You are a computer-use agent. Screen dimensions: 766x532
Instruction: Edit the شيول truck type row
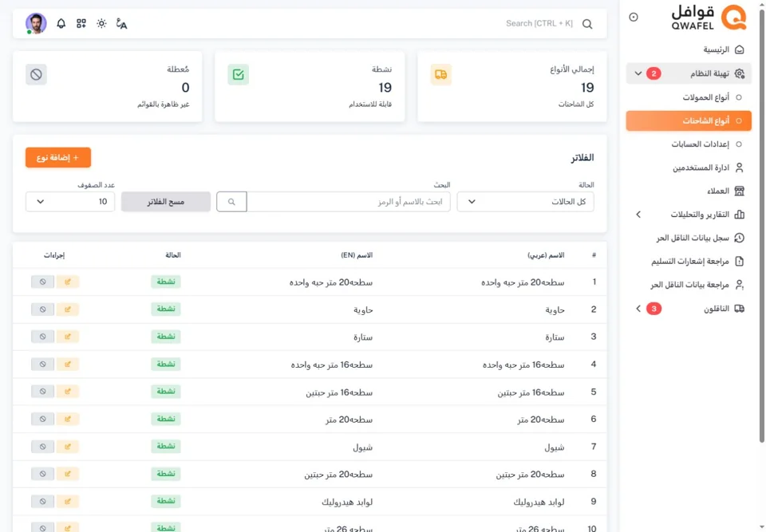click(x=67, y=447)
